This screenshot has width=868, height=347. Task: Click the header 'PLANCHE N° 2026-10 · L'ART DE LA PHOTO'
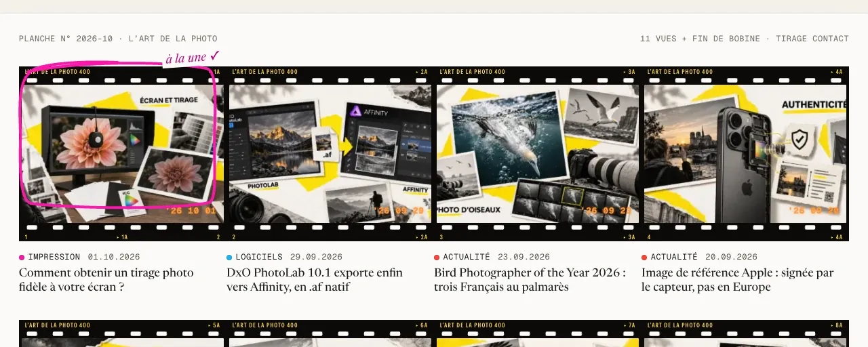pyautogui.click(x=118, y=39)
